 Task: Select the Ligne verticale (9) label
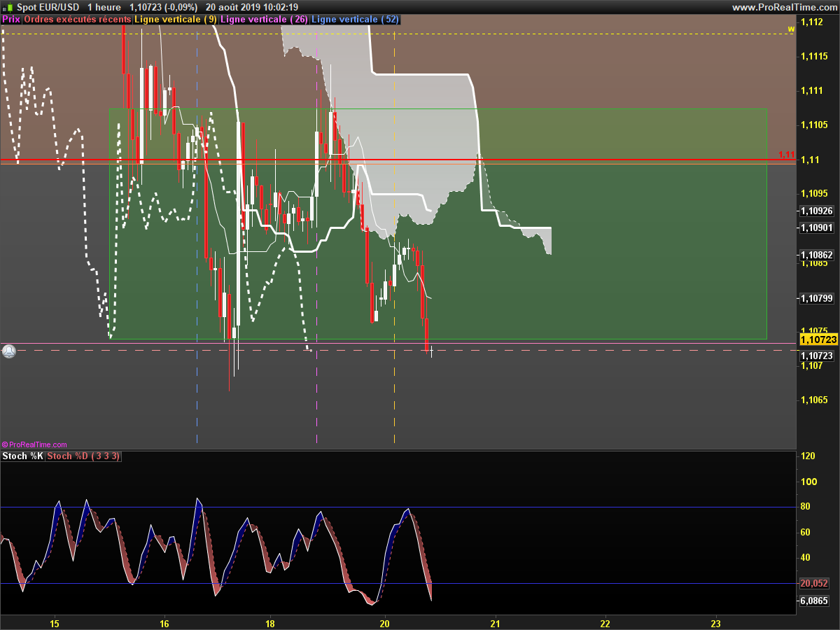[175, 20]
